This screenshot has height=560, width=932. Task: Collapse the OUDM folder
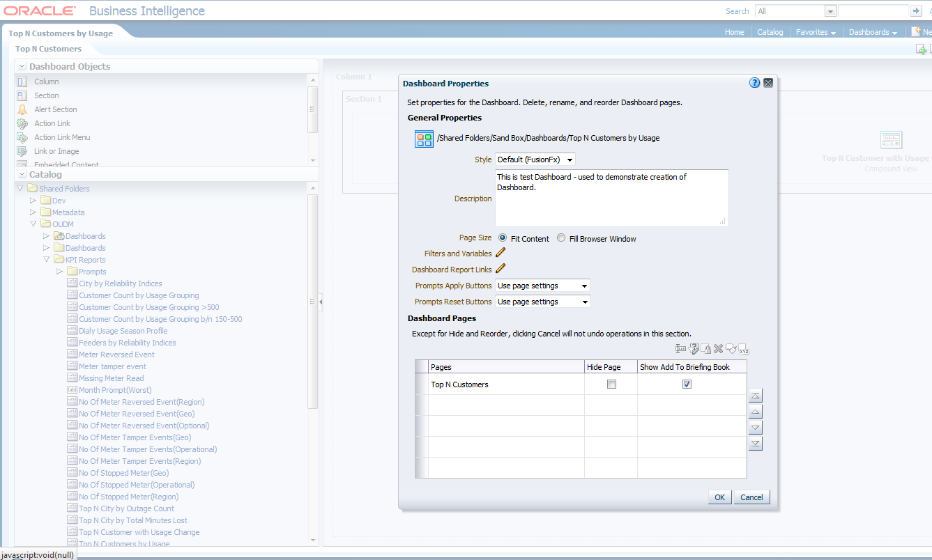[33, 224]
